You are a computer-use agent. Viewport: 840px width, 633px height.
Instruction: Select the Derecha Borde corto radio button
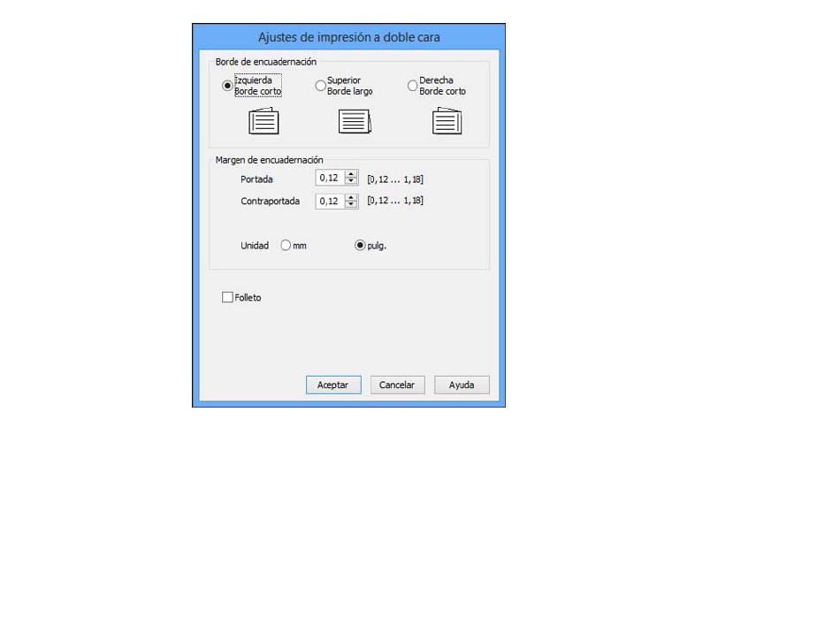(412, 86)
